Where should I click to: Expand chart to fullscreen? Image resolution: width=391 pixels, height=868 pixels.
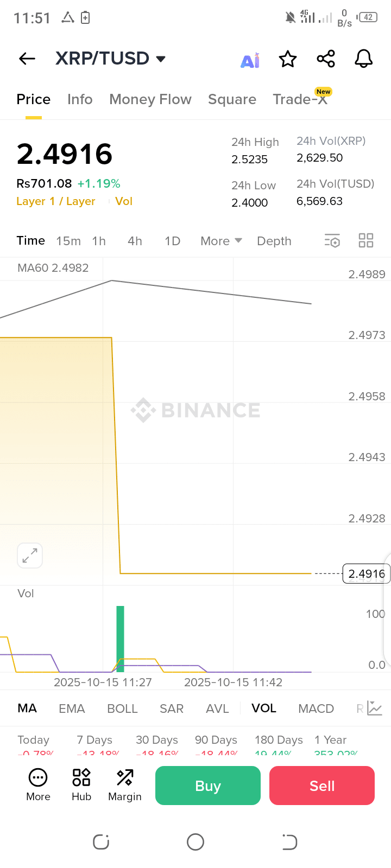click(30, 556)
